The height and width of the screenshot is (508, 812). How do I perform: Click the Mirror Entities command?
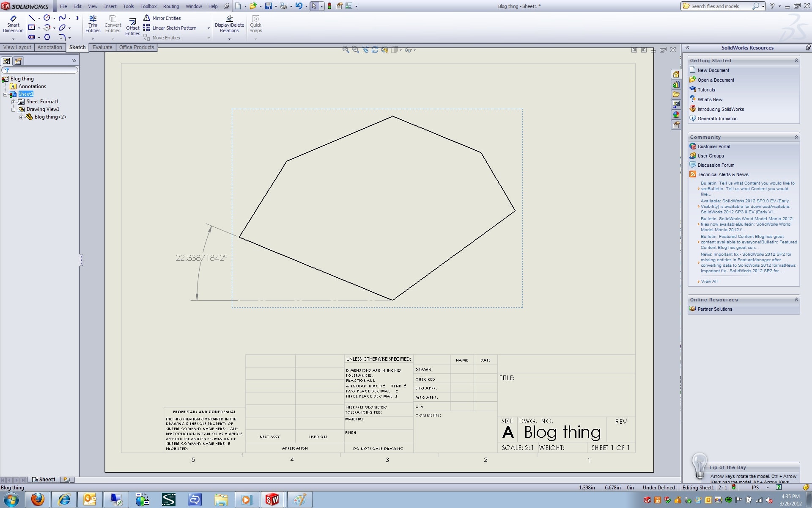tap(162, 18)
